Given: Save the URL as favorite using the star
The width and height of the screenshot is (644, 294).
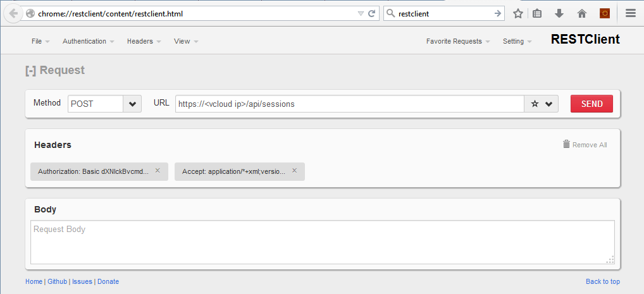Looking at the screenshot, I should point(535,104).
